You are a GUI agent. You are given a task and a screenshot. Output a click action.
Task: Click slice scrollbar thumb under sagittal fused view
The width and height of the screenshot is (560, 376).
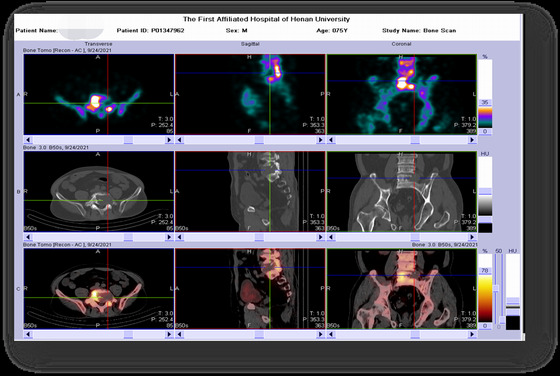259,334
